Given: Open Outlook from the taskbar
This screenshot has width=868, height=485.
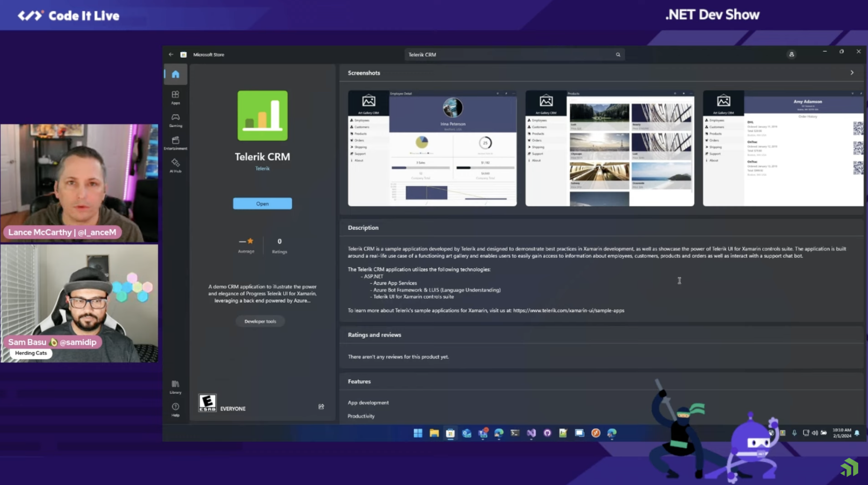Looking at the screenshot, I should (x=466, y=433).
